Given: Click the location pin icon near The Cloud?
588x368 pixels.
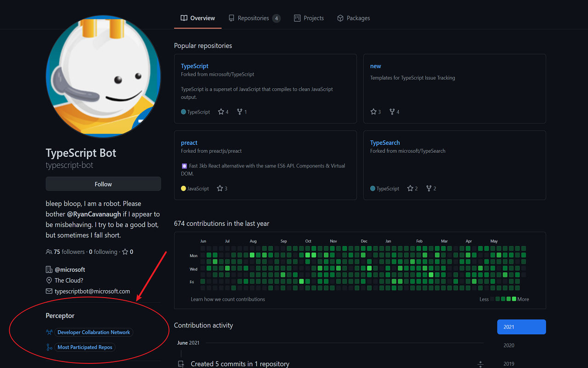Looking at the screenshot, I should click(x=49, y=280).
